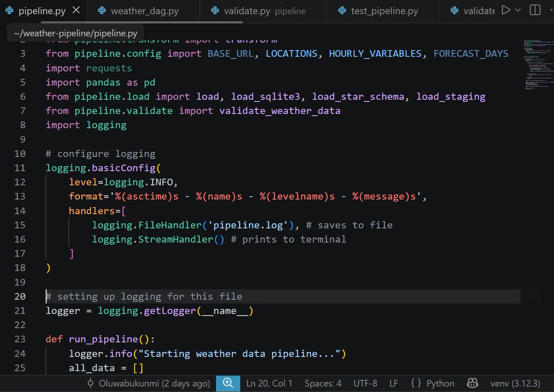Click the 'import requests' line
This screenshot has height=392, width=554.
[89, 68]
